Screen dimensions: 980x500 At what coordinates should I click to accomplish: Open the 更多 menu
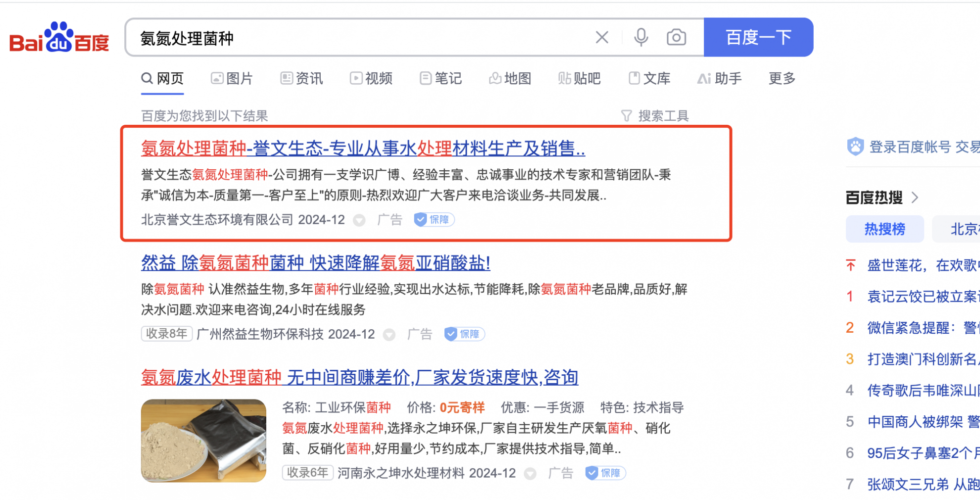click(x=782, y=78)
